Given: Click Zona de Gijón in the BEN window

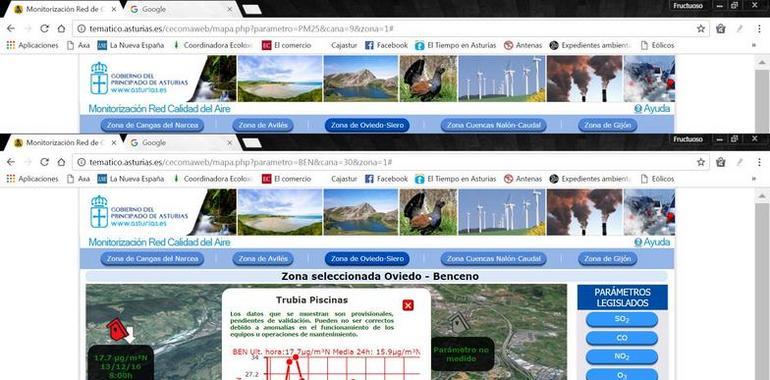Looking at the screenshot, I should (x=607, y=259).
